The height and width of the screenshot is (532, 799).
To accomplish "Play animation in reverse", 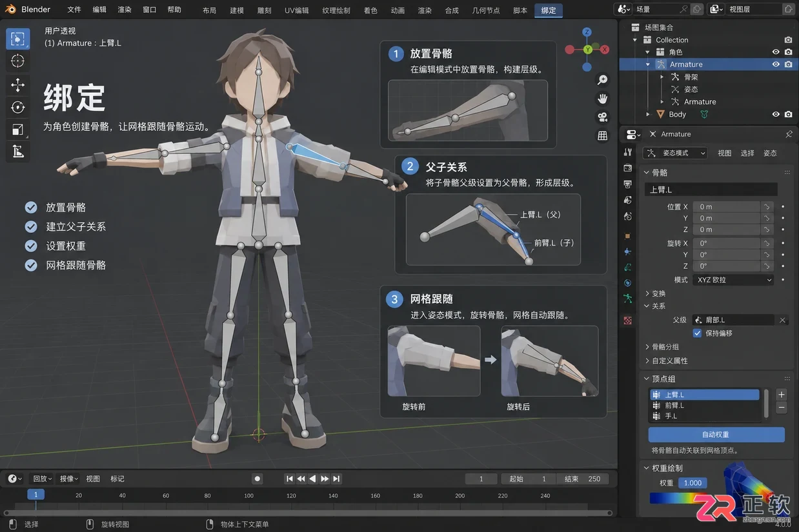I will tap(313, 478).
